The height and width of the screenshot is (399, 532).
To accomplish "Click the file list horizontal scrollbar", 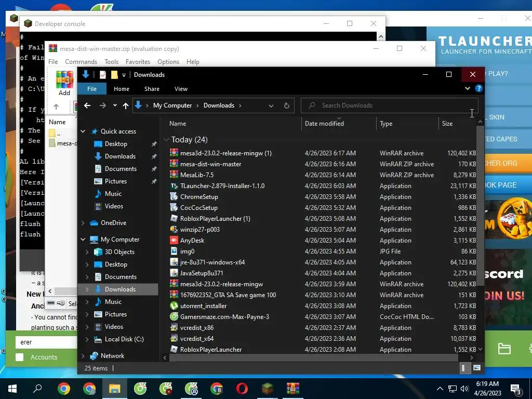I will point(313,357).
